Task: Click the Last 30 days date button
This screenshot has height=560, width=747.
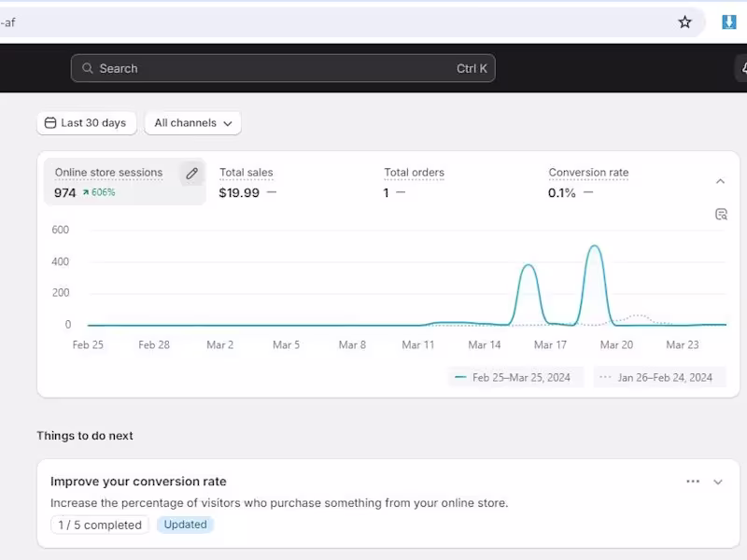Action: click(x=87, y=123)
